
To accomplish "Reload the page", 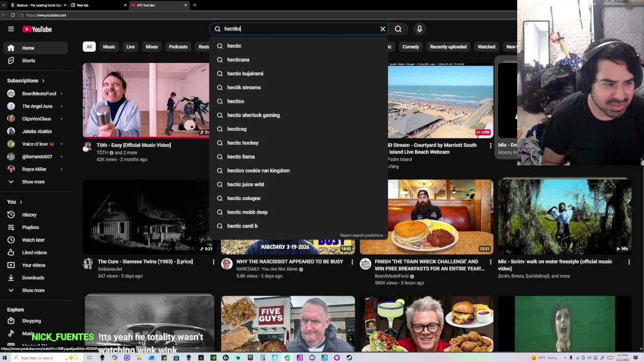I will coord(13,15).
